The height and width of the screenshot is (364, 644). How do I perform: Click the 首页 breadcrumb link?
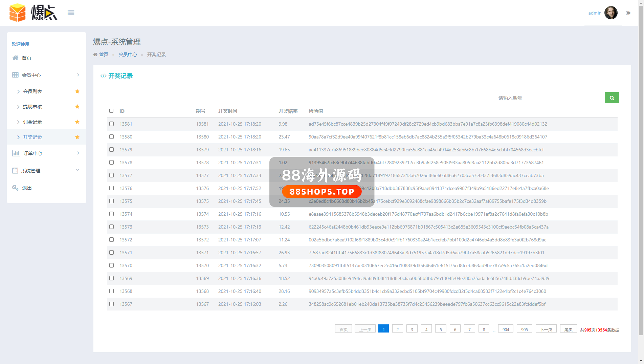click(104, 55)
